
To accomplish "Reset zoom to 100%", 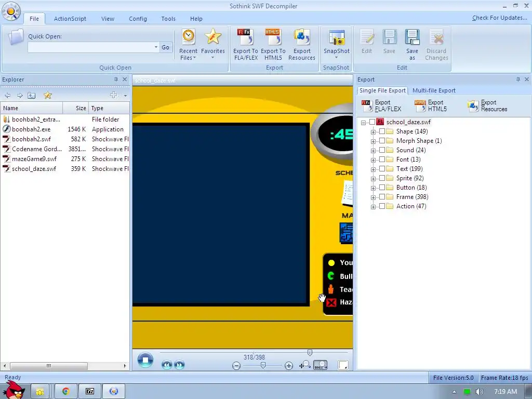I will [x=320, y=365].
